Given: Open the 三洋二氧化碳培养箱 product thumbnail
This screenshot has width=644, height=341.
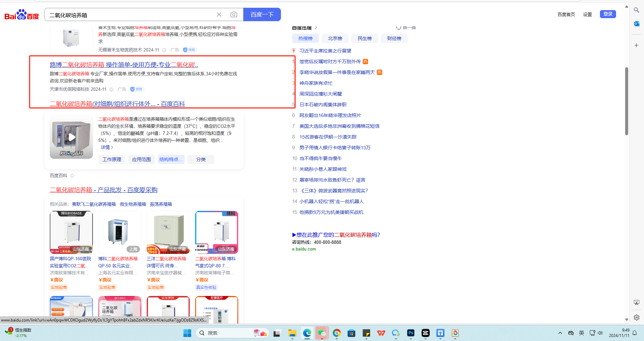Looking at the screenshot, I should pos(168,232).
